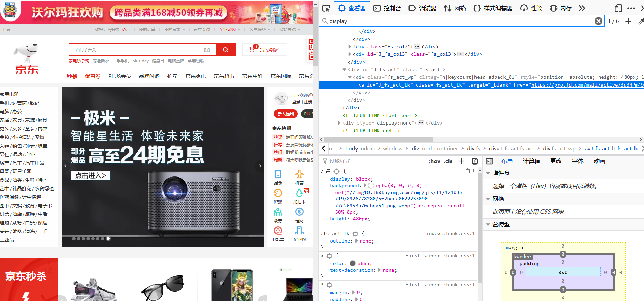Expand the div class fs_col2 node
Viewport: 644px width, 301px height.
click(x=349, y=47)
